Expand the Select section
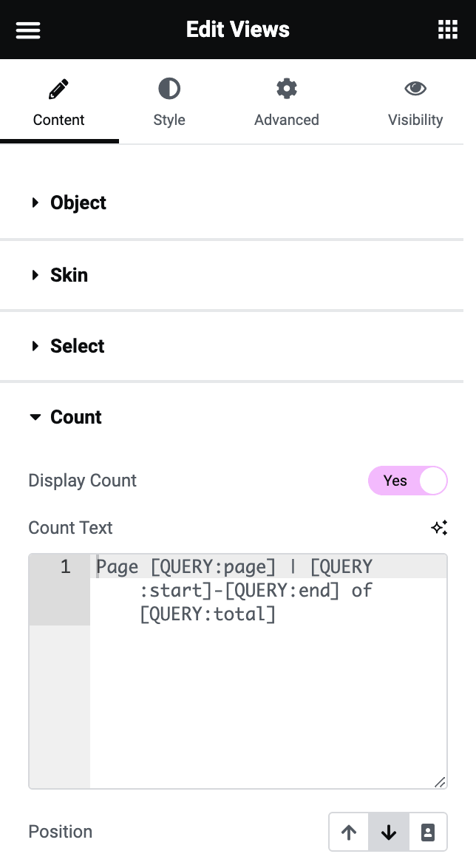This screenshot has width=476, height=868. click(77, 346)
